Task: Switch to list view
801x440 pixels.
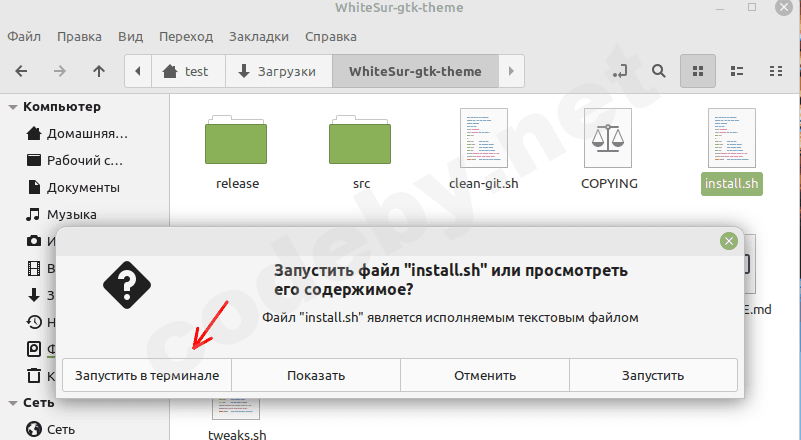Action: click(737, 71)
